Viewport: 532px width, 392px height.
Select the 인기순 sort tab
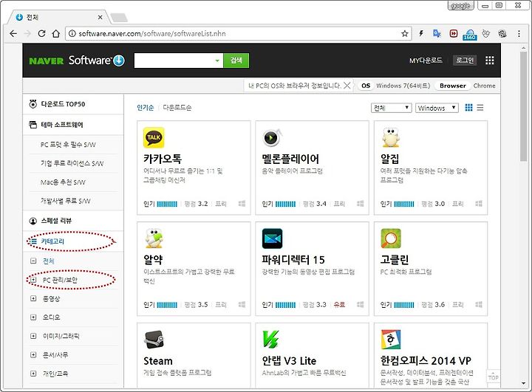point(146,108)
